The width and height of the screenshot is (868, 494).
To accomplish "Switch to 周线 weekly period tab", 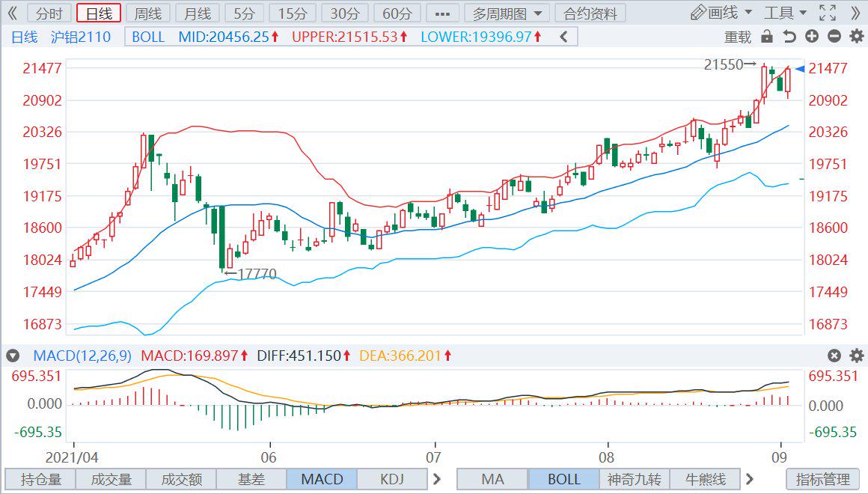I will click(147, 13).
